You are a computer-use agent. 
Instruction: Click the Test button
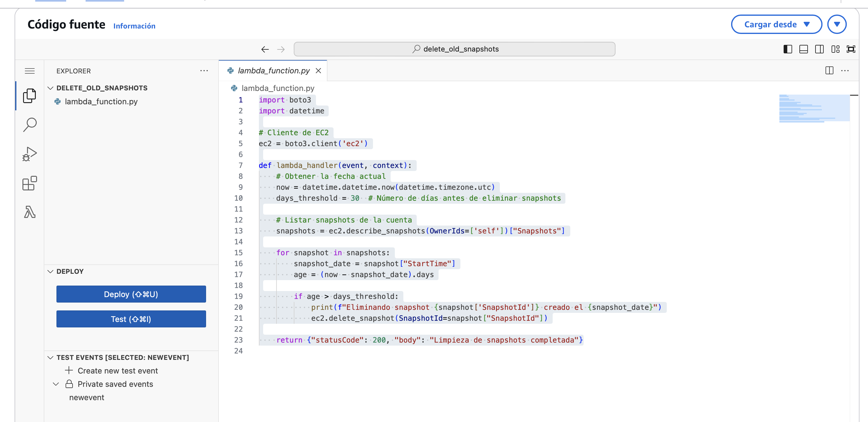tap(131, 319)
